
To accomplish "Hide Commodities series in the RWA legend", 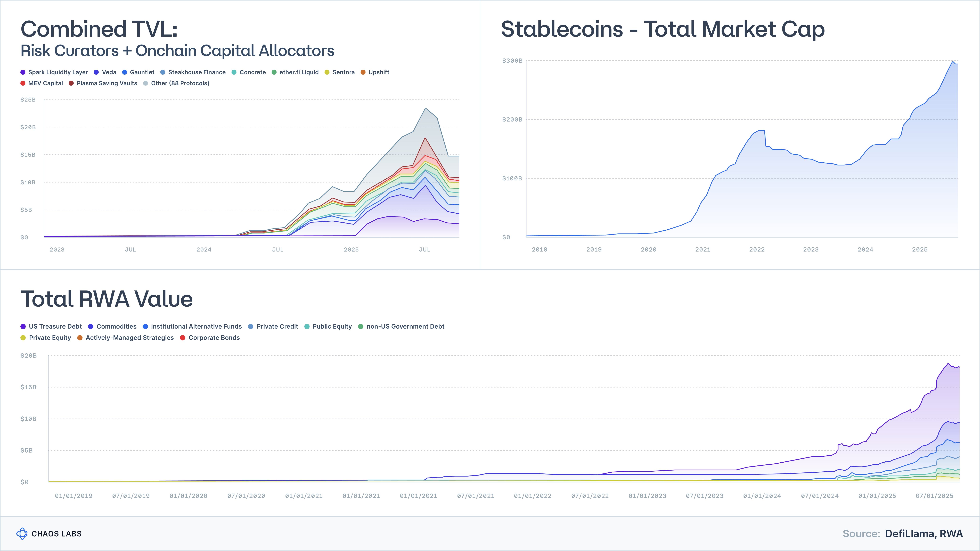I will pos(91,327).
